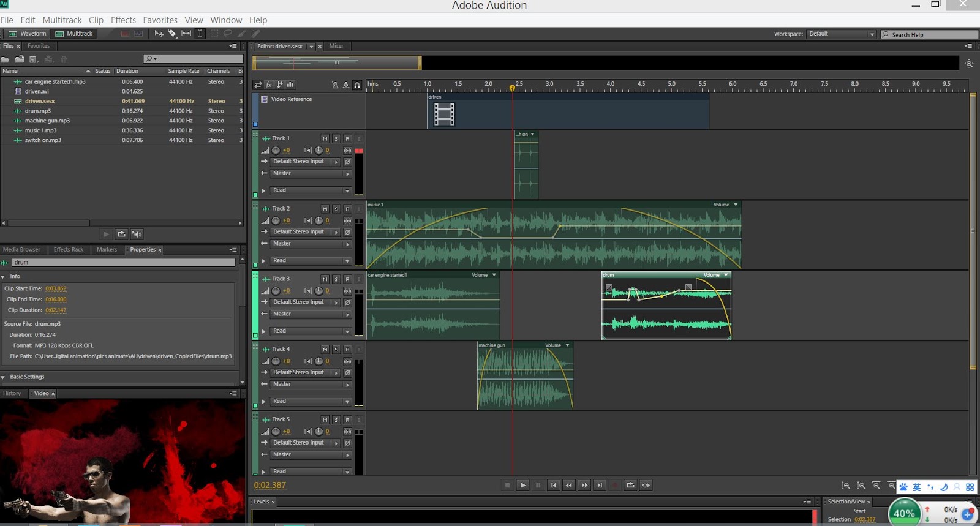Click the 0:02.387 timecode display
The width and height of the screenshot is (980, 526).
(x=270, y=485)
